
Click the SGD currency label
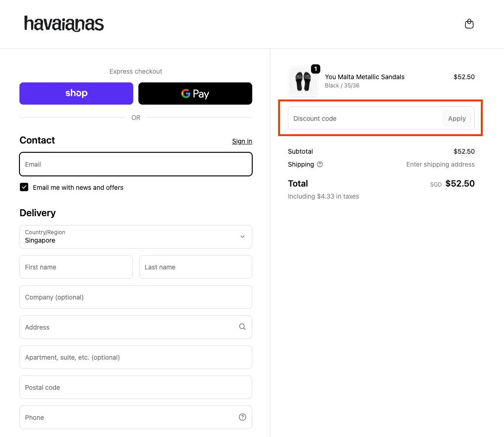coord(436,185)
